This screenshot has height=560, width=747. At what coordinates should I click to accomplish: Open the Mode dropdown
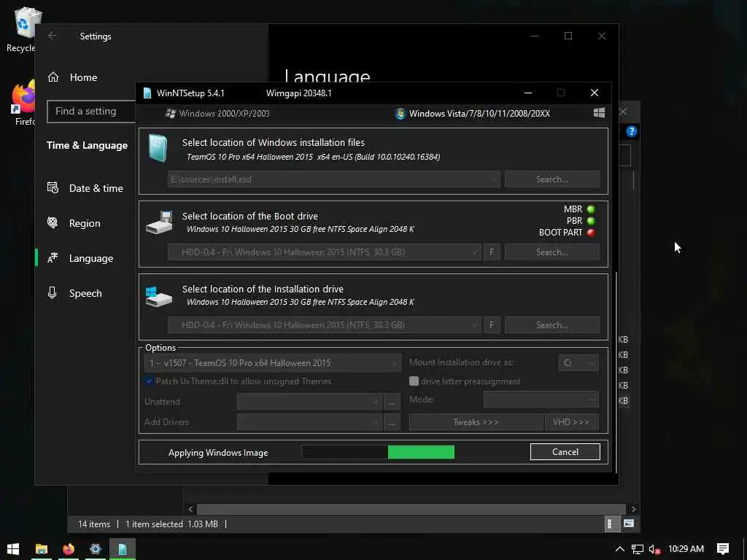coord(541,399)
